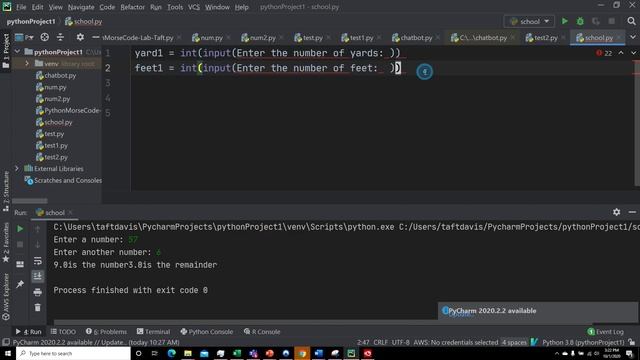Clear console with trash can icon
Viewport: 640px width, 360px height.
(38, 307)
